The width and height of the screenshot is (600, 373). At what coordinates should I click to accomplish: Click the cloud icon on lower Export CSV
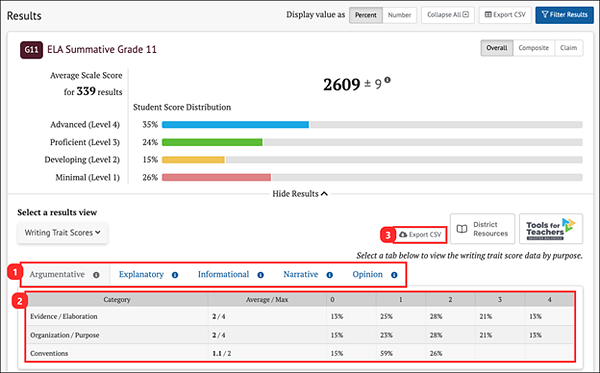click(403, 234)
